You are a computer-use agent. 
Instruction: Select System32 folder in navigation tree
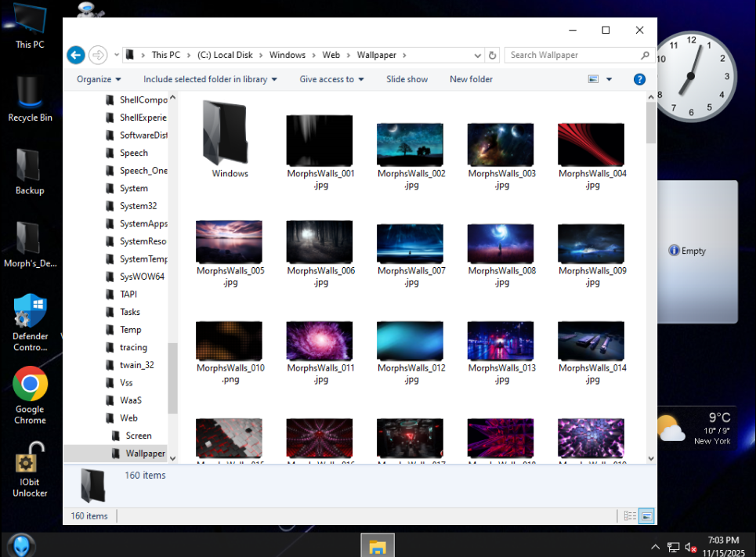[137, 206]
